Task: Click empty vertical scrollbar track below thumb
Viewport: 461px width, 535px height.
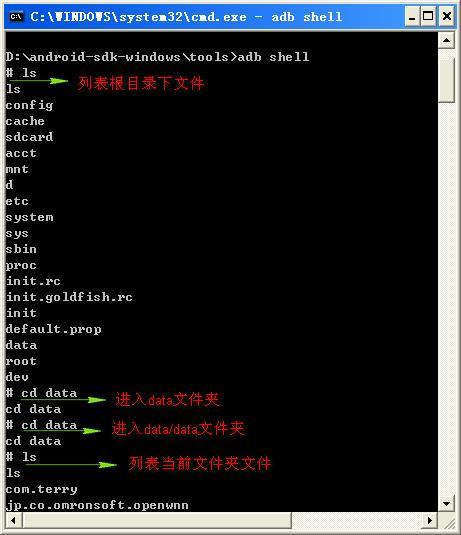Action: tap(447, 299)
